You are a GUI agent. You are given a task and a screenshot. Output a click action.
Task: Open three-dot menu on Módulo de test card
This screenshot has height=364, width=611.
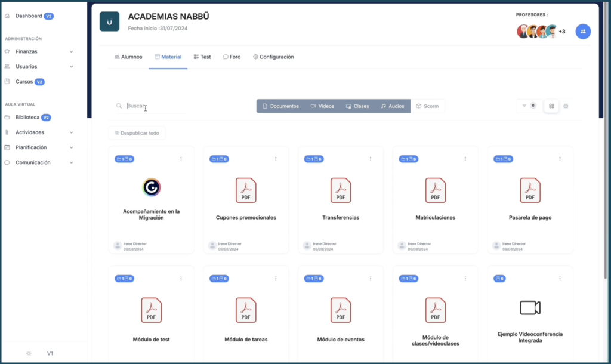[181, 279]
